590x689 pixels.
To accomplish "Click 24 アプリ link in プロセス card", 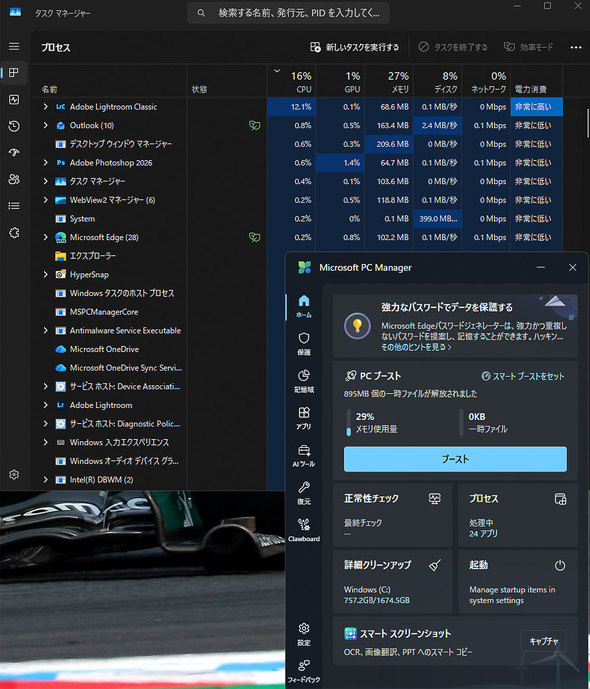I will [x=483, y=533].
